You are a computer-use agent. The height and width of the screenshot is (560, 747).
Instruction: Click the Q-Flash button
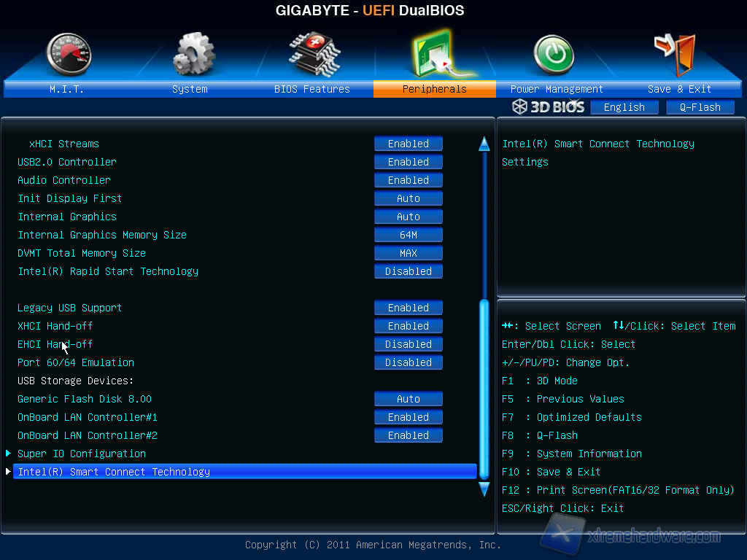coord(700,107)
